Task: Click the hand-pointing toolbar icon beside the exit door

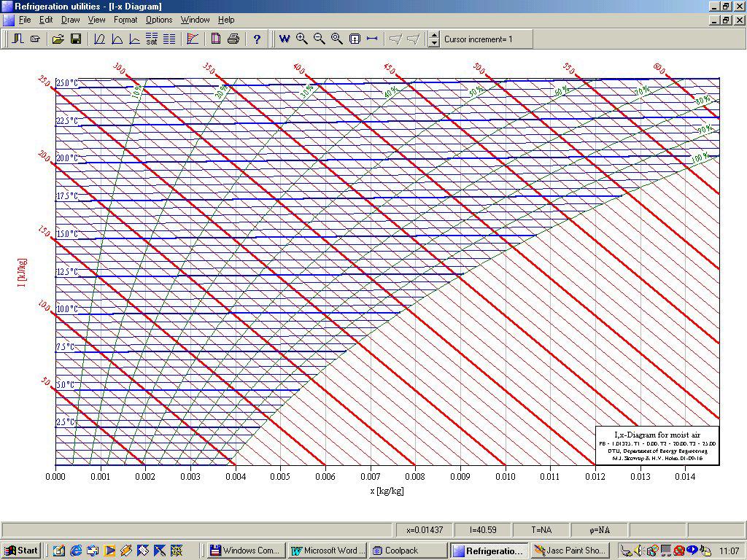Action: (35, 39)
